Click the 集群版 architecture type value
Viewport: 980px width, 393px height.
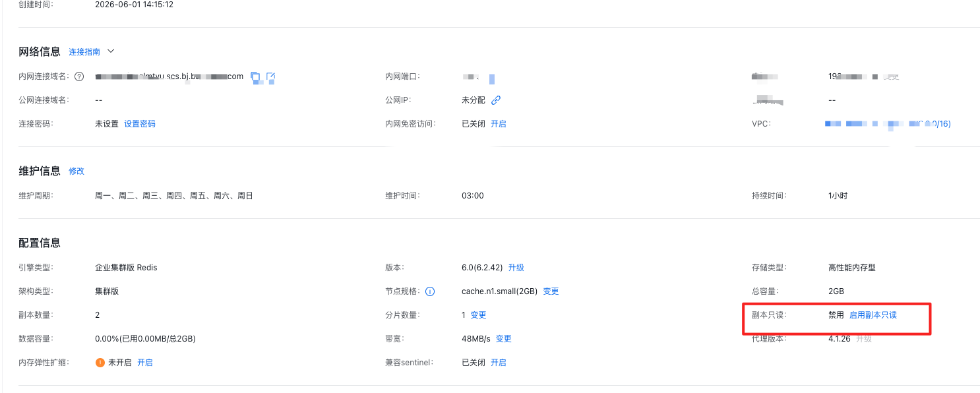pos(107,291)
